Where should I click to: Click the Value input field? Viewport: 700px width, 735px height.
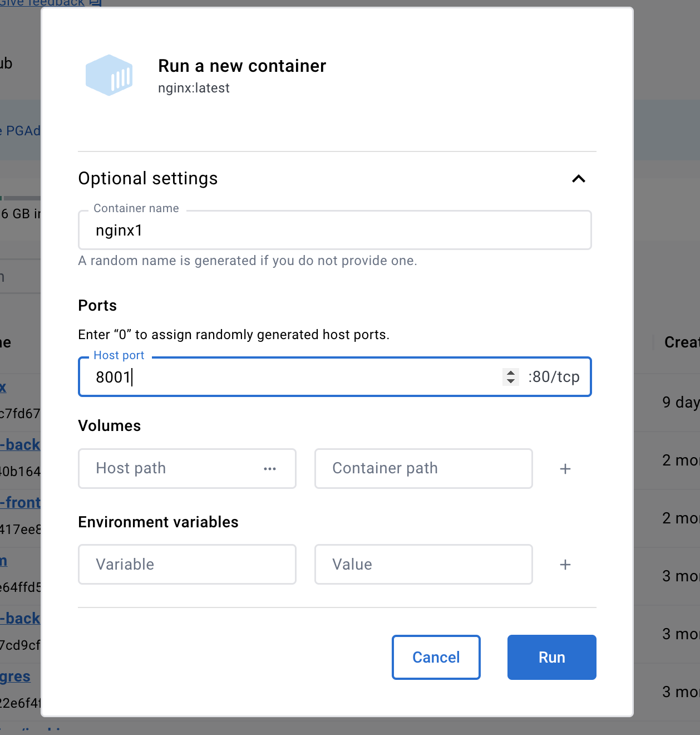coord(423,564)
